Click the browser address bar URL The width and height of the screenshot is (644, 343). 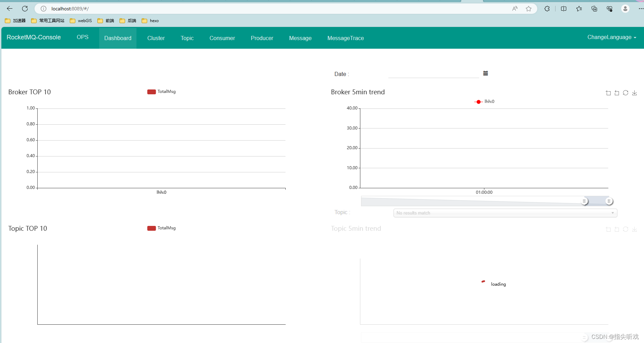click(70, 9)
